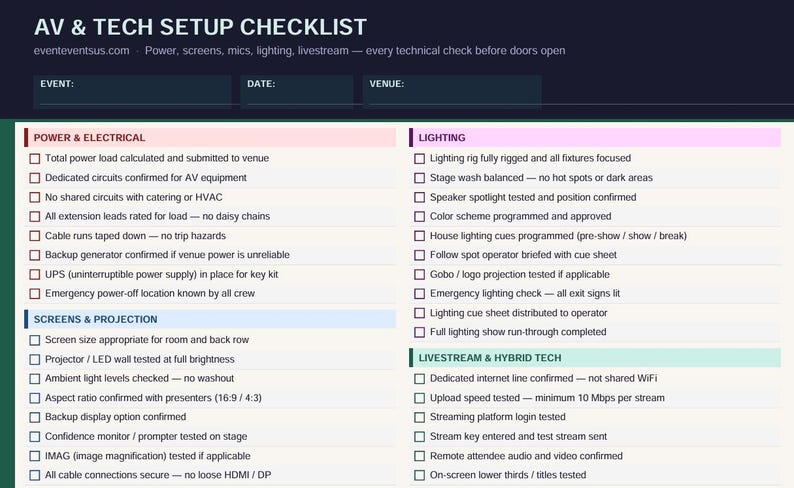Tick 'Dedicated circuits confirmed for AV equipment' checkbox
Screen dimensions: 794x488
click(x=34, y=178)
